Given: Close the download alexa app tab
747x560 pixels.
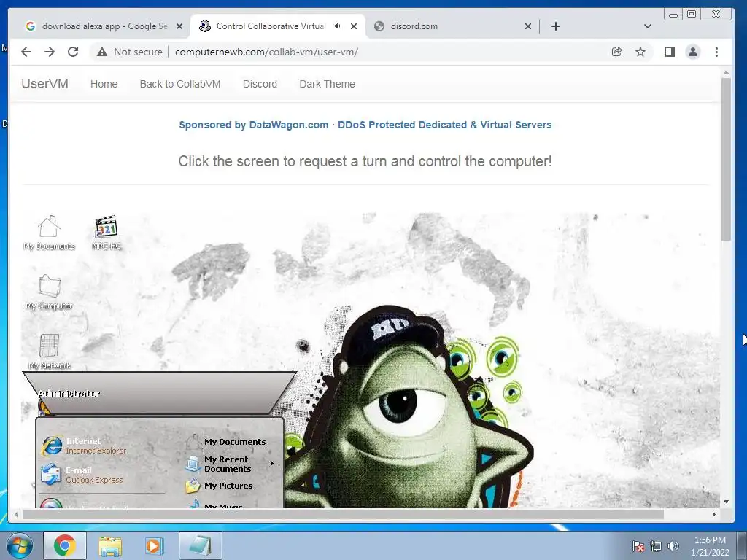Looking at the screenshot, I should tap(179, 26).
